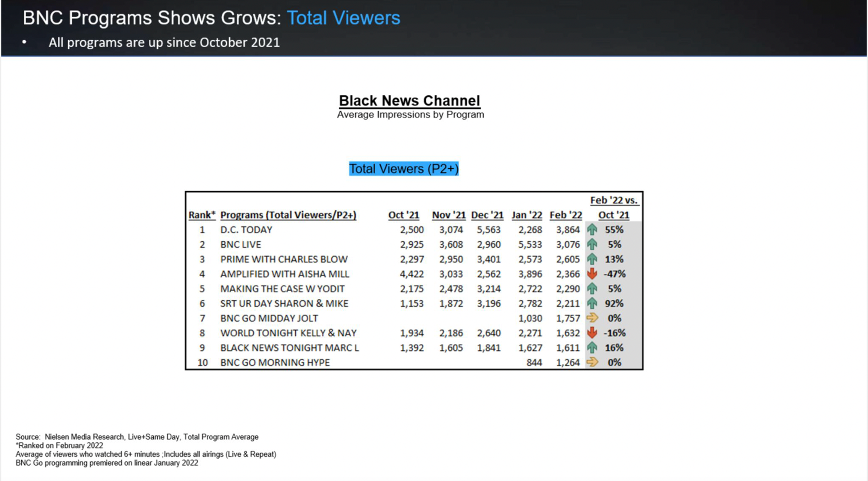Click 'MAKING THE CASE W YODIT' program name

pos(283,289)
